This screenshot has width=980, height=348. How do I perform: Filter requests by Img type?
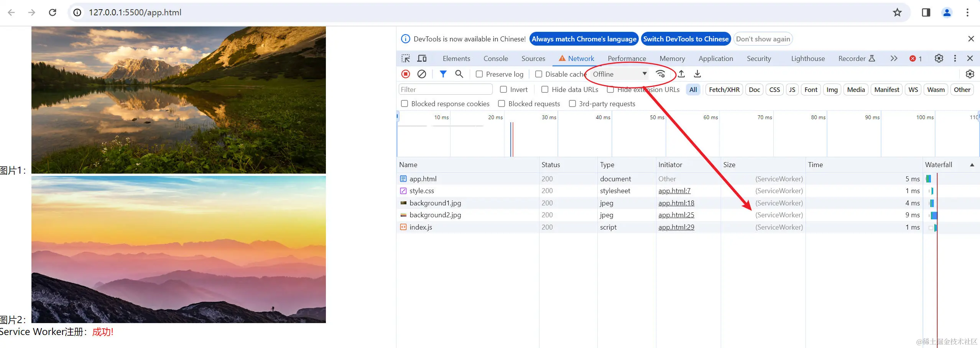pos(832,90)
